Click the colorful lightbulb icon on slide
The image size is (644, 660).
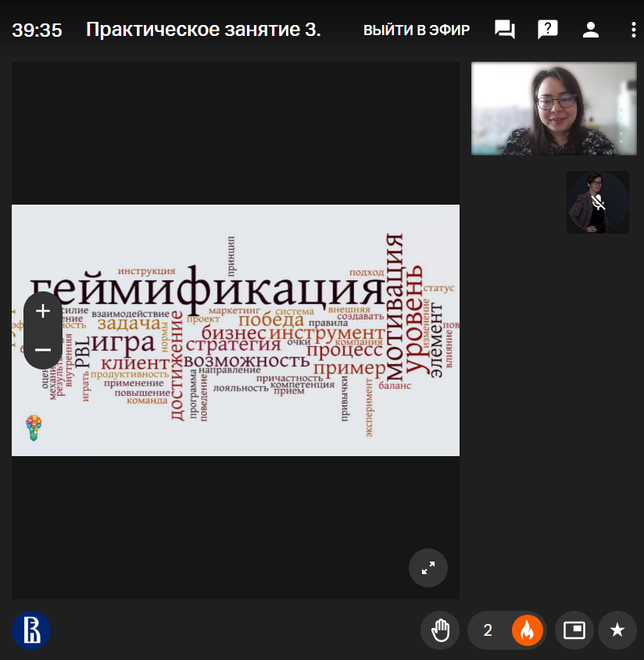click(33, 428)
